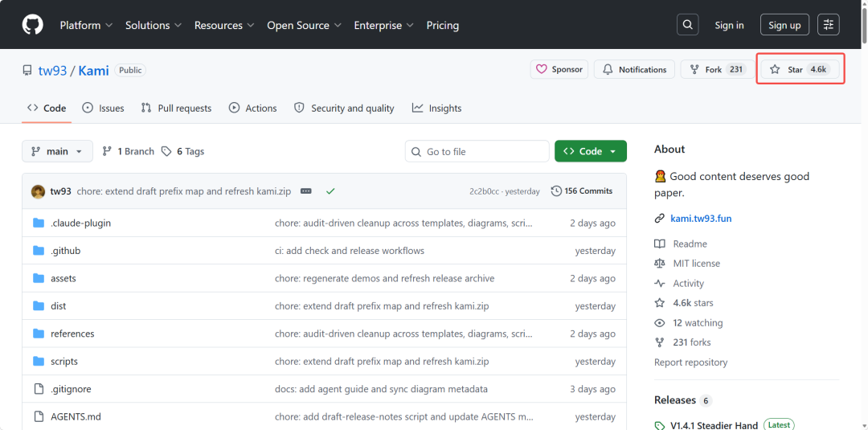Open the Enterprise dropdown menu
Screen dimensions: 868x430
click(384, 26)
